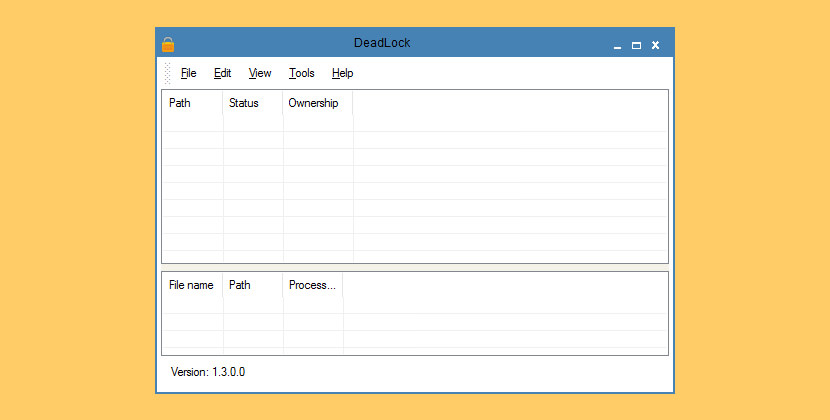Open the Help menu
The image size is (830, 420).
[x=342, y=73]
